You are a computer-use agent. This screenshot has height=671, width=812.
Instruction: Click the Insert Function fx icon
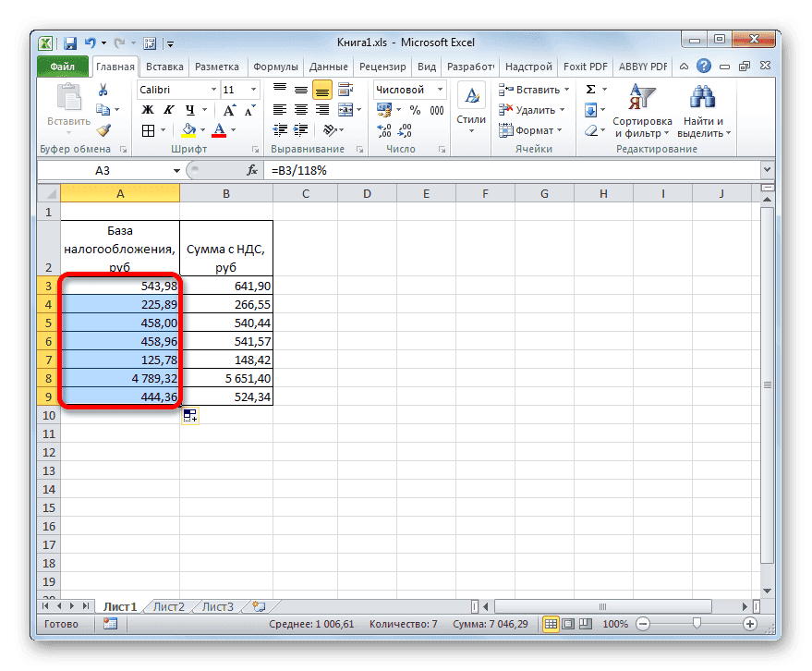pyautogui.click(x=252, y=170)
